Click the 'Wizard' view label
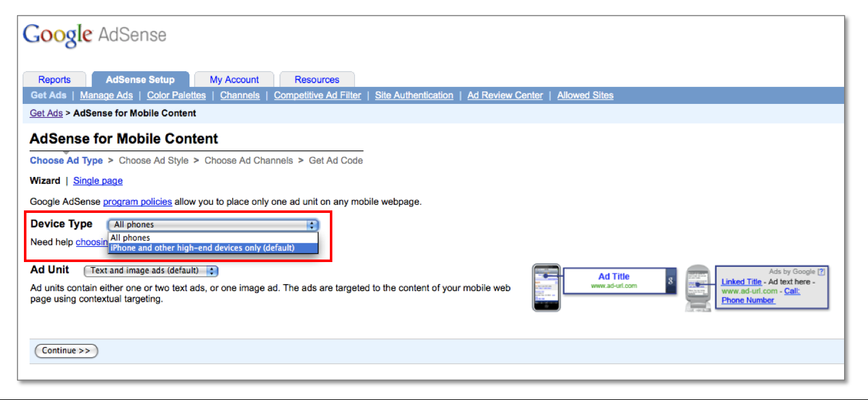 pyautogui.click(x=45, y=181)
